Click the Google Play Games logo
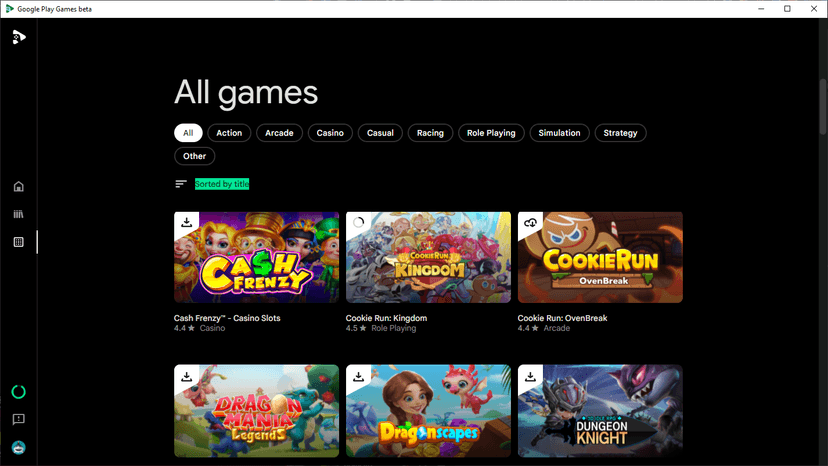 (x=19, y=37)
